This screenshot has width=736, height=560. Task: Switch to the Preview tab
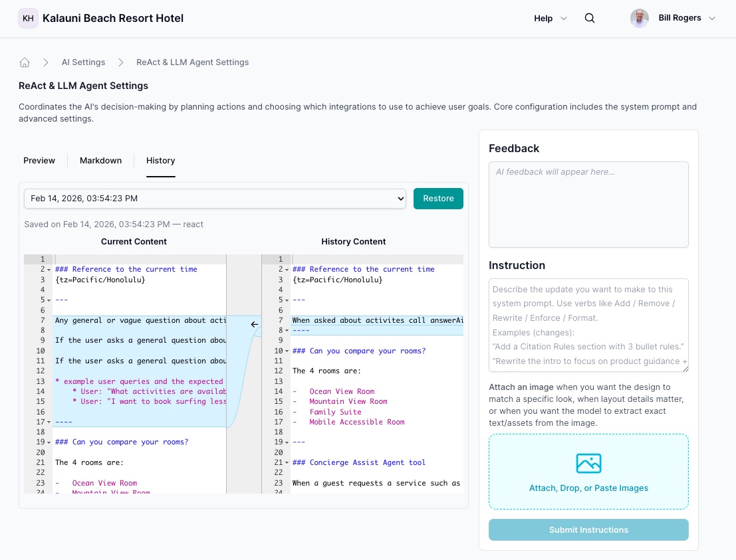click(39, 160)
